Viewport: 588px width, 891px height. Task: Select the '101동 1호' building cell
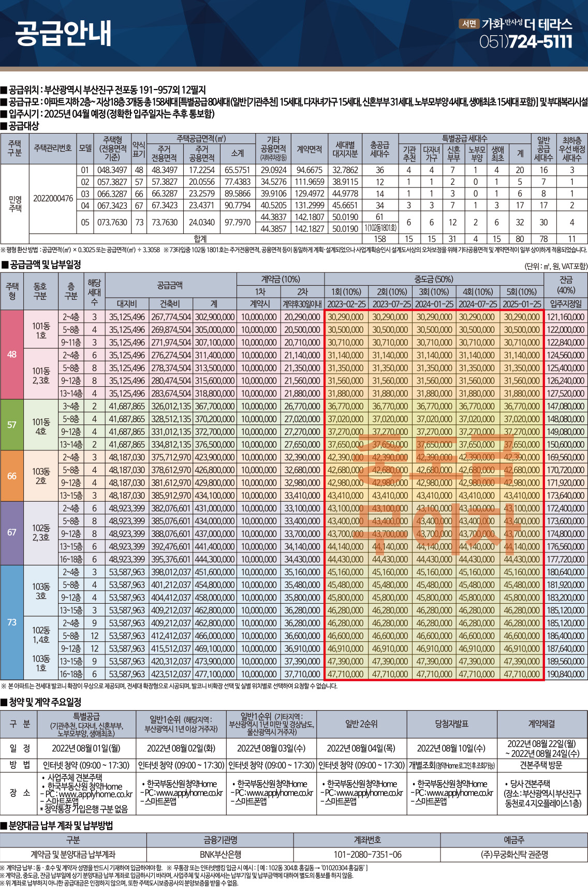[41, 330]
